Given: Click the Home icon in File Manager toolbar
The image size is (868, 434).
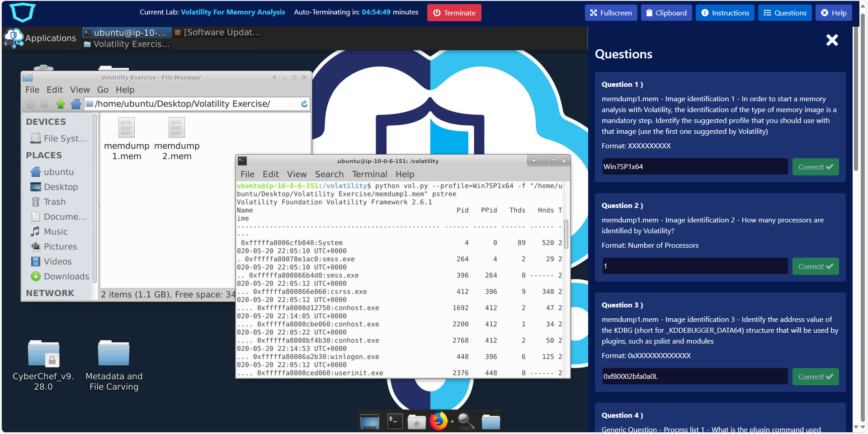Looking at the screenshot, I should (75, 104).
